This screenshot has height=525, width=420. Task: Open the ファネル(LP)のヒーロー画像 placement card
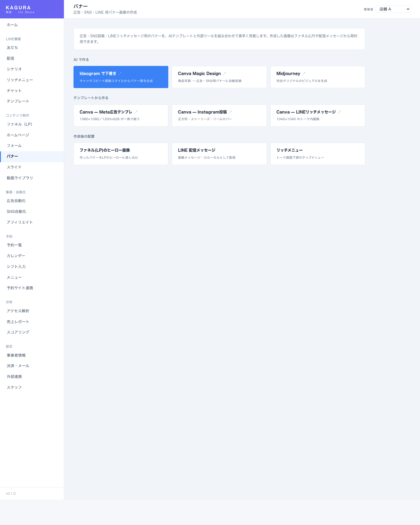pyautogui.click(x=121, y=154)
